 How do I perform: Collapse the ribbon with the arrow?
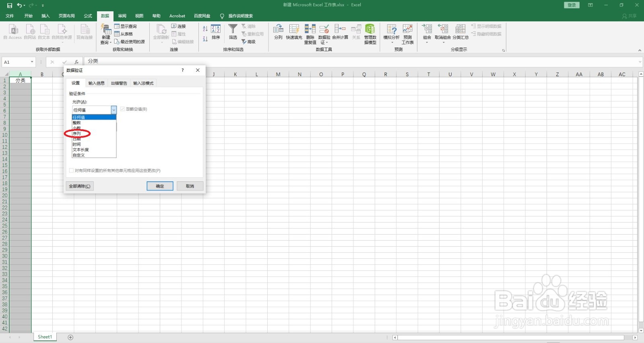click(640, 50)
